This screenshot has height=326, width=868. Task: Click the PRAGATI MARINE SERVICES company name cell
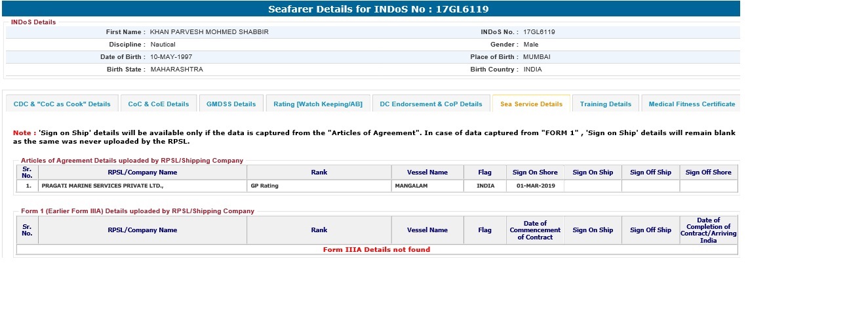coord(102,186)
